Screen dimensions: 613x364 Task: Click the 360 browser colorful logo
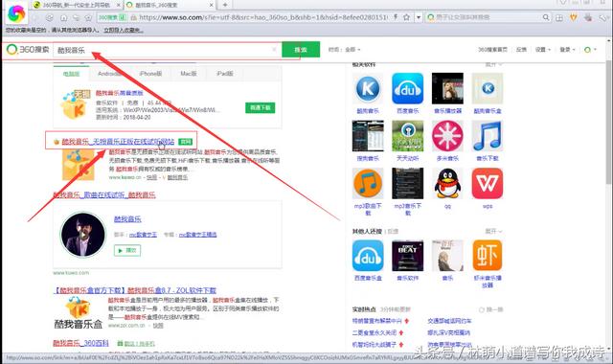click(16, 13)
